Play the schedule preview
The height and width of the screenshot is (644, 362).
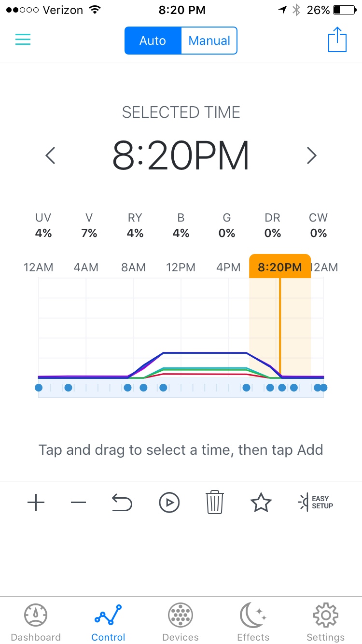point(169,503)
